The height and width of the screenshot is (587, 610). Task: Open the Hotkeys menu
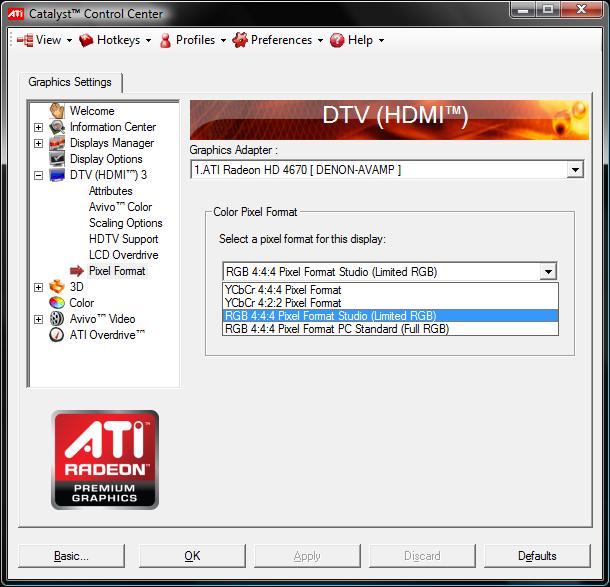(x=115, y=40)
